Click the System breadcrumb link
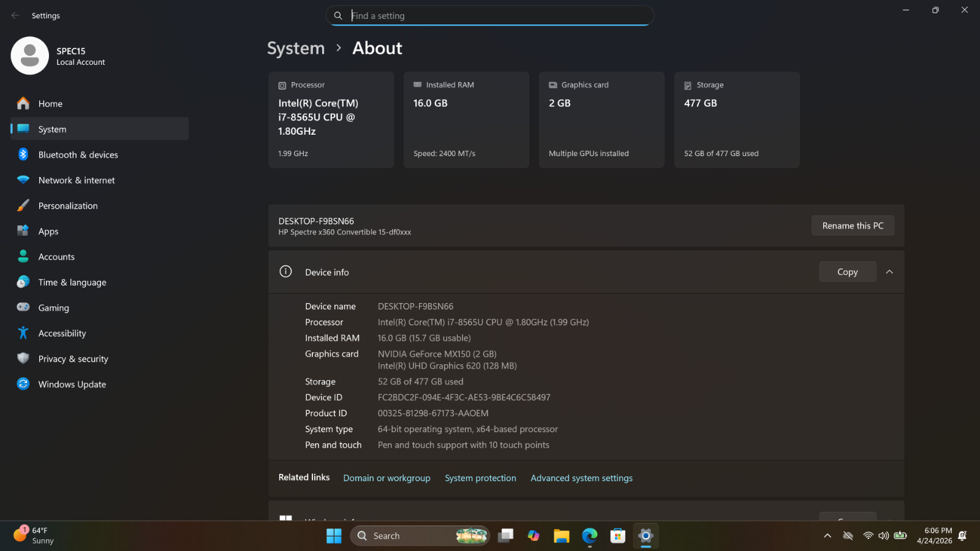This screenshot has width=980, height=551. 296,48
